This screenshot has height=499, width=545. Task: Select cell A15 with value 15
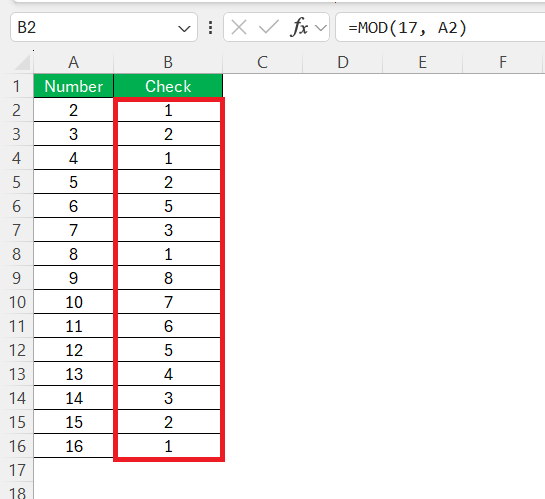[x=73, y=422]
